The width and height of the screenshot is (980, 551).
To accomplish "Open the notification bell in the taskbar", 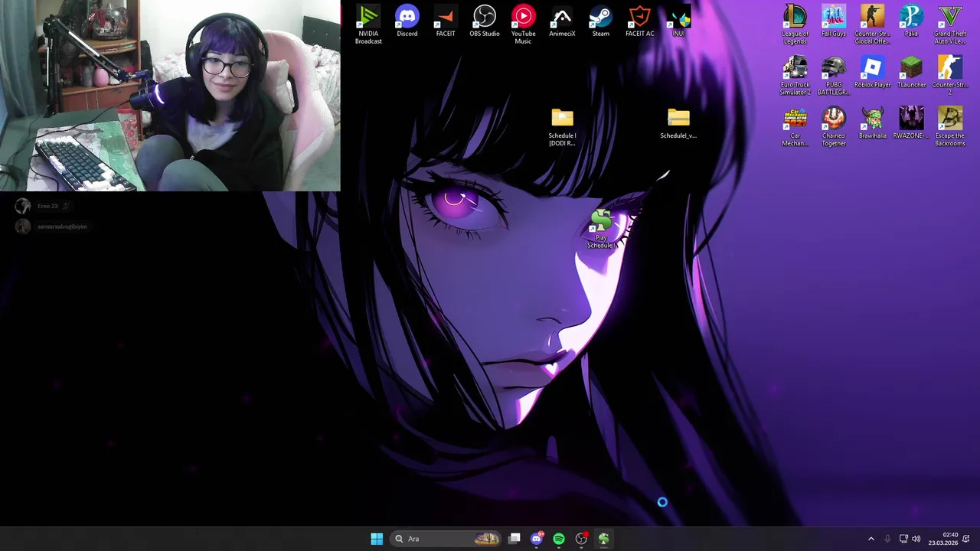I will coord(967,539).
